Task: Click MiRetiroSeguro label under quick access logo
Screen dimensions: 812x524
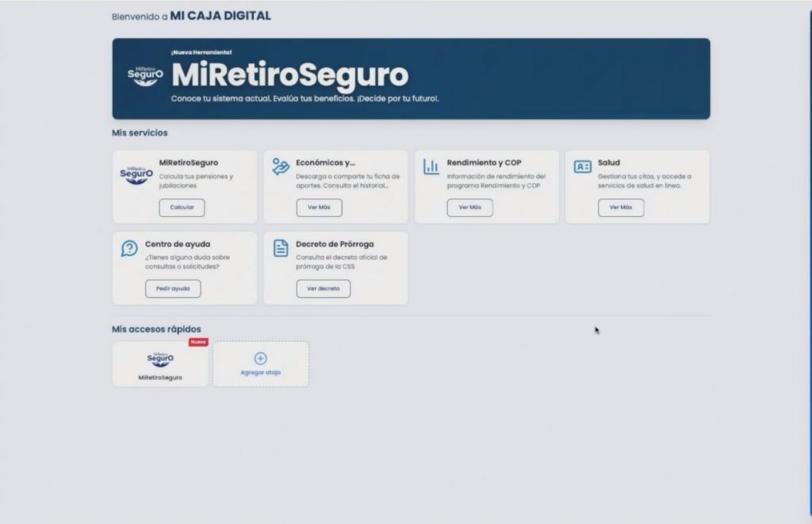Action: [160, 378]
